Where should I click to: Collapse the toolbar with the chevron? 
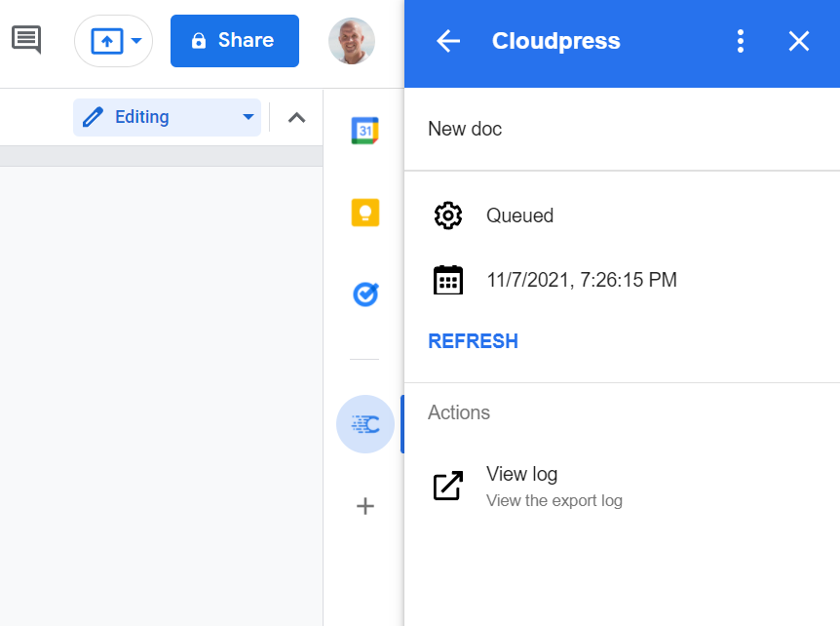coord(297,117)
